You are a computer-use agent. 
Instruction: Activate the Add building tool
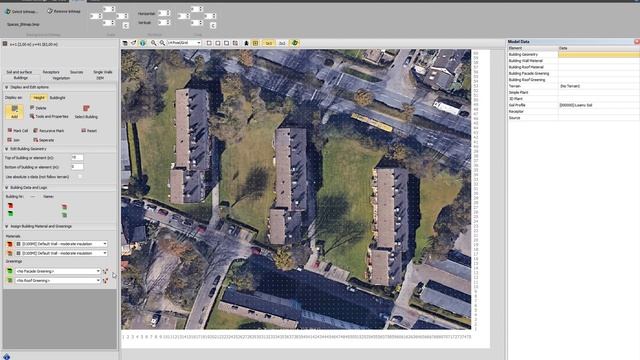pos(14,112)
